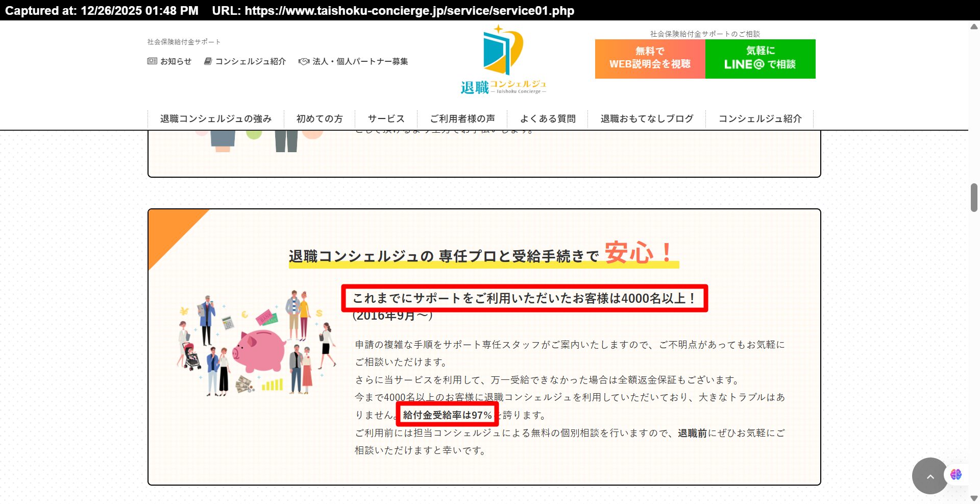Click the page scrollbar thumb

[x=974, y=198]
